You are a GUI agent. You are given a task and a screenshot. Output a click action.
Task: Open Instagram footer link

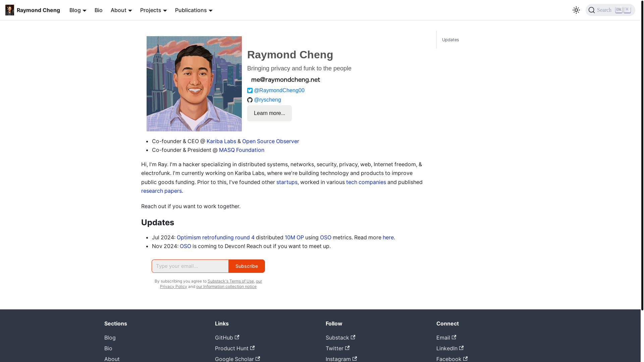click(341, 359)
